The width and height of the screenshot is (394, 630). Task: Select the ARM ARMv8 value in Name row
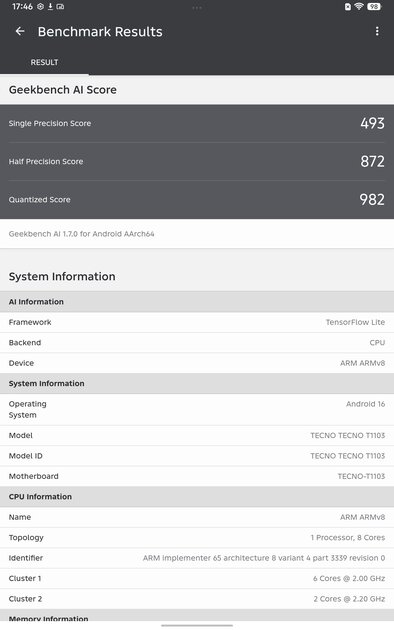(362, 518)
